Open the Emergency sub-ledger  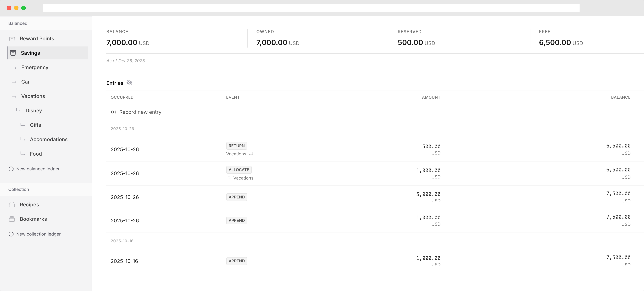pos(35,68)
